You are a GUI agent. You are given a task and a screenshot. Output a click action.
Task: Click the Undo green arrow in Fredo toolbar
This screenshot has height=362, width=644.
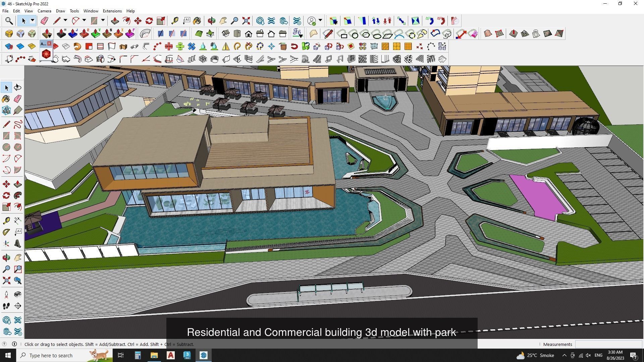point(430,21)
